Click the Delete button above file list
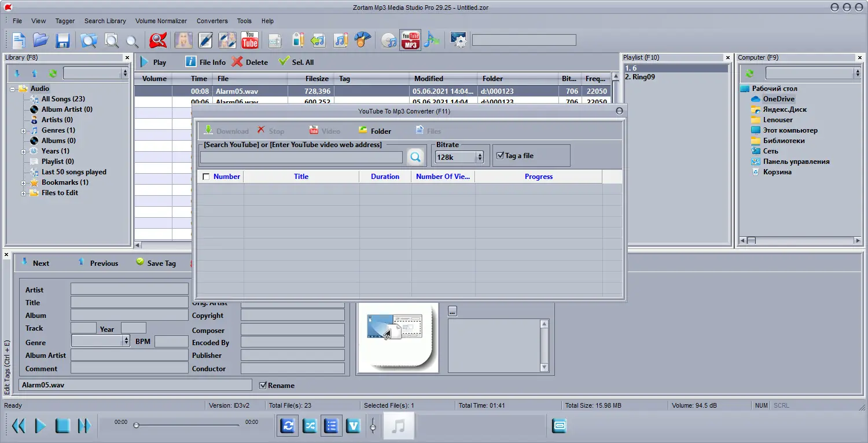Image resolution: width=868 pixels, height=443 pixels. coord(250,62)
